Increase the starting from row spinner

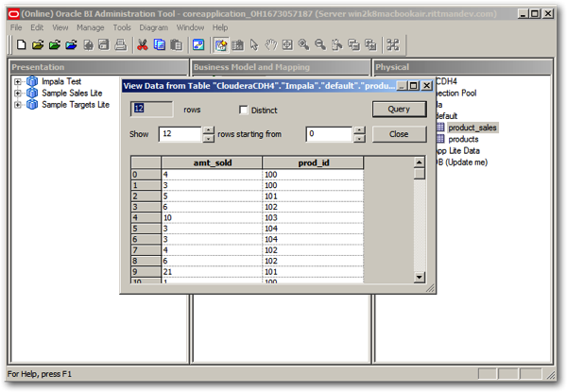click(x=359, y=130)
